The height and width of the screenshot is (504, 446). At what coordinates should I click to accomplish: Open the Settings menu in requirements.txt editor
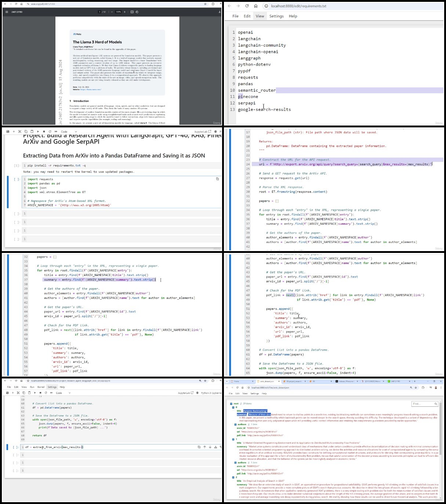pyautogui.click(x=276, y=16)
